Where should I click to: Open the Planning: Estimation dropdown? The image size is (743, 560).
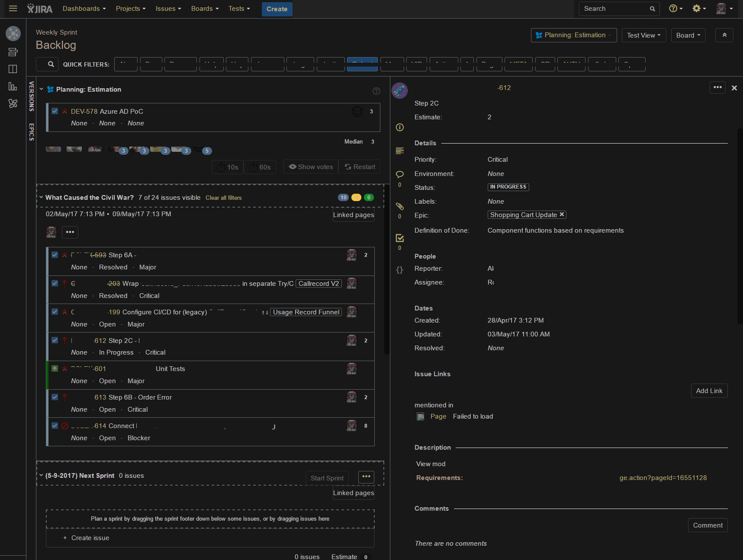click(x=573, y=35)
